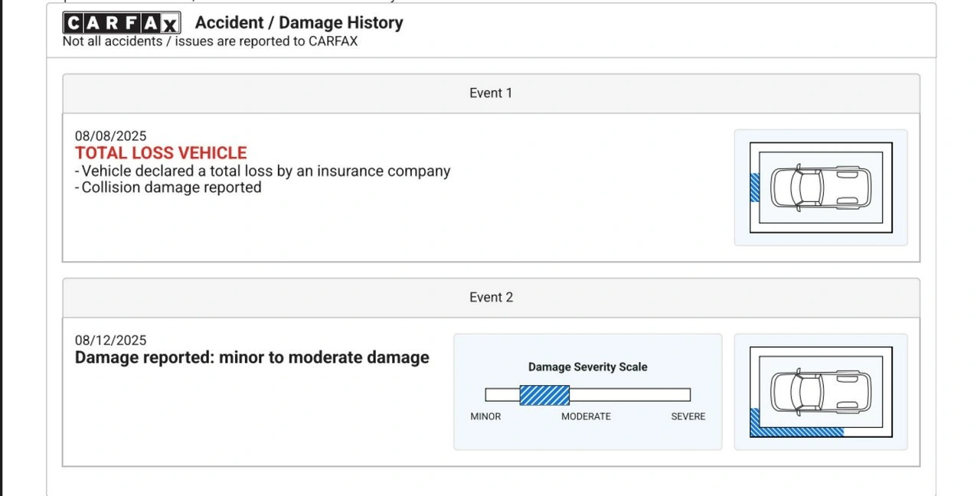Screen dimensions: 980x496
Task: Click the red TOTAL LOSS VEHICLE text
Action: click(x=161, y=153)
